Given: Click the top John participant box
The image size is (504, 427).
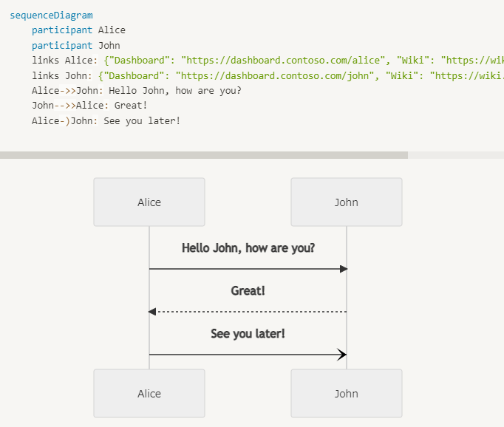Looking at the screenshot, I should pos(346,202).
